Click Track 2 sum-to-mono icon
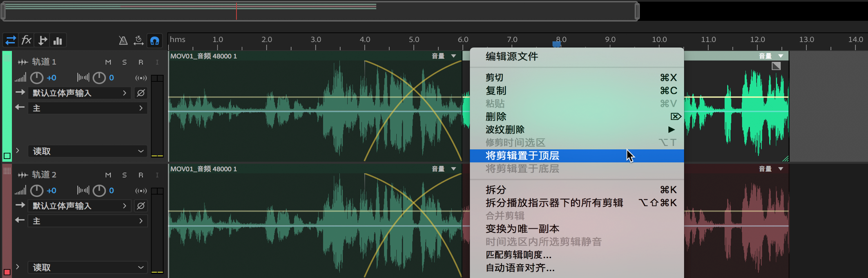This screenshot has height=278, width=868. pos(141,191)
